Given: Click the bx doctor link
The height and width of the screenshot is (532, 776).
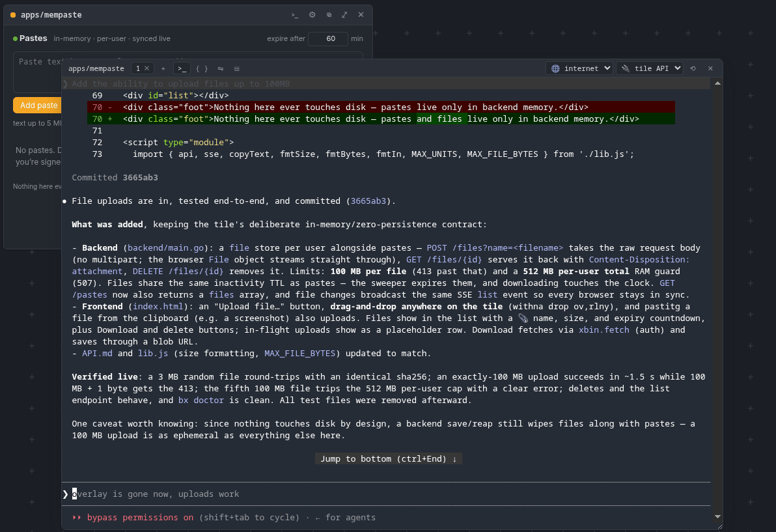Looking at the screenshot, I should (x=201, y=400).
